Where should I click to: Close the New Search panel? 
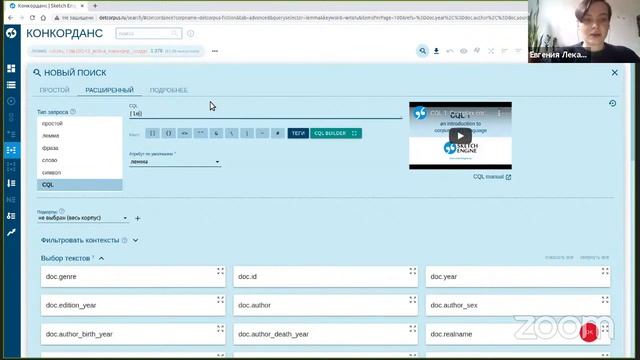pos(614,73)
